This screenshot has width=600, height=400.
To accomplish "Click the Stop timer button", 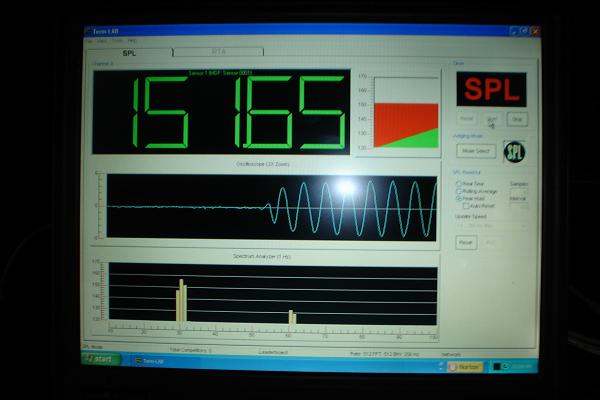I will (517, 119).
